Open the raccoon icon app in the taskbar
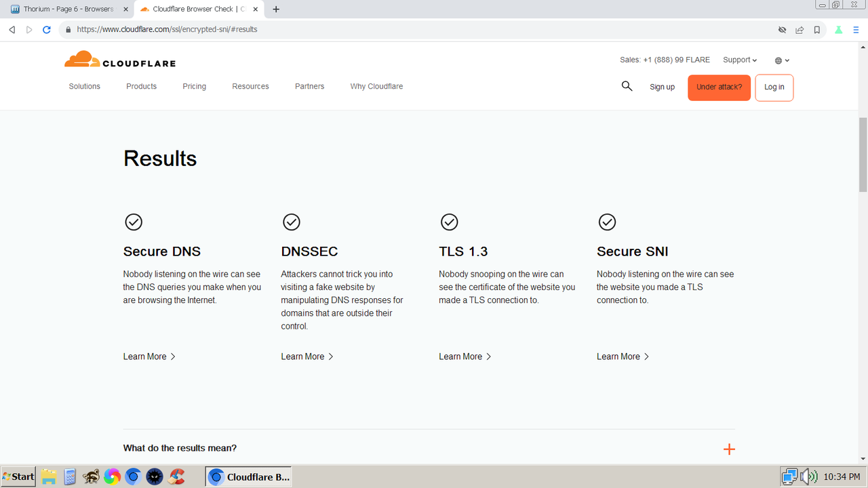The width and height of the screenshot is (868, 488). (91, 476)
